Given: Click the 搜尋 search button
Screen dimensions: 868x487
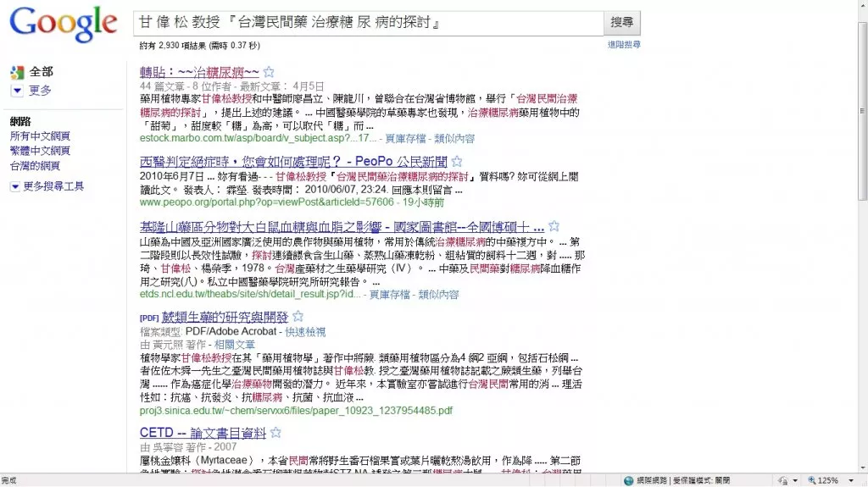Looking at the screenshot, I should [621, 23].
